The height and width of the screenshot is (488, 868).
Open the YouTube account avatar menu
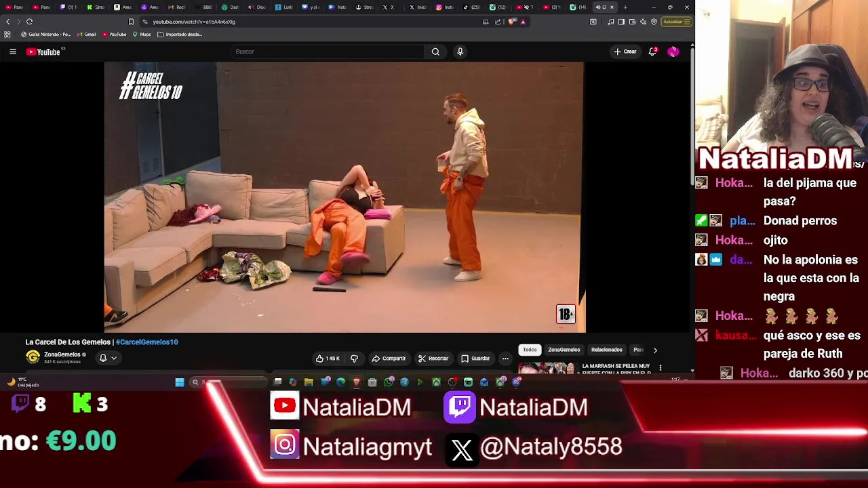point(673,52)
